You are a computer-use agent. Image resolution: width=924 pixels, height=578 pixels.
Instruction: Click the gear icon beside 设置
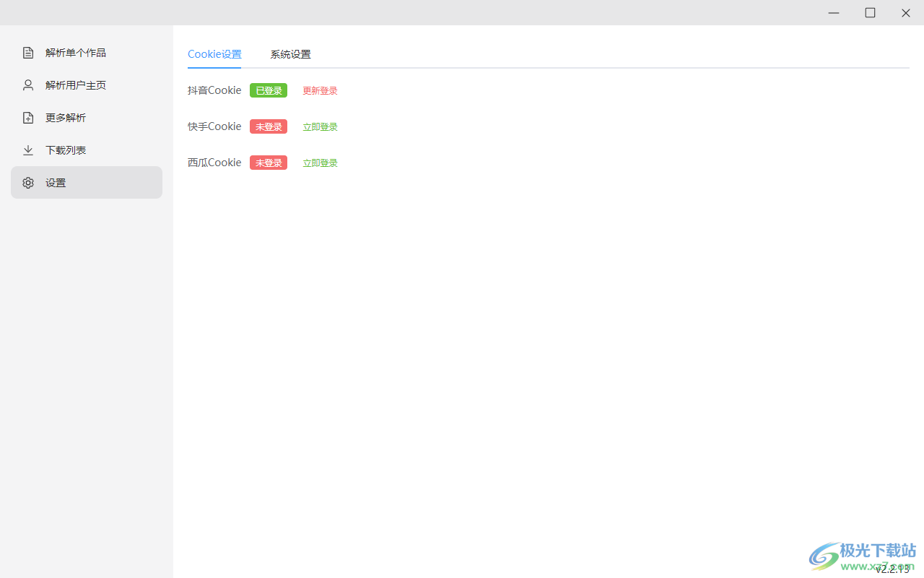(x=28, y=183)
